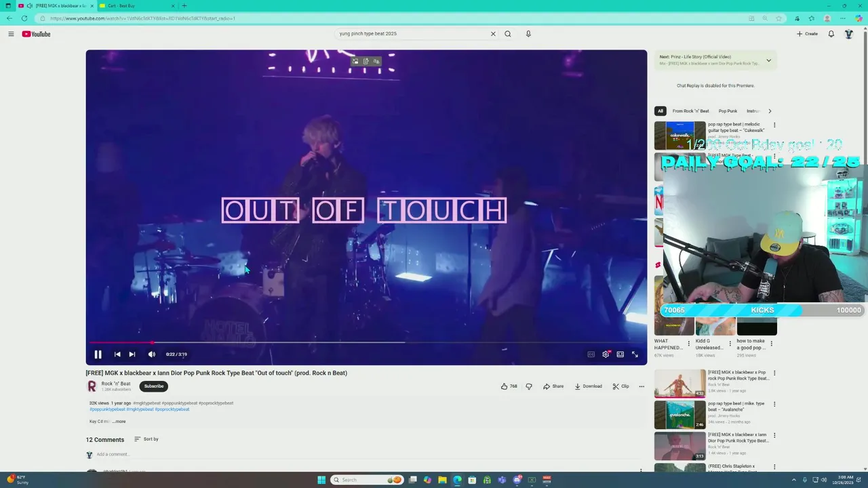Image resolution: width=868 pixels, height=488 pixels.
Task: Toggle subtitles CC button in player
Action: click(591, 354)
